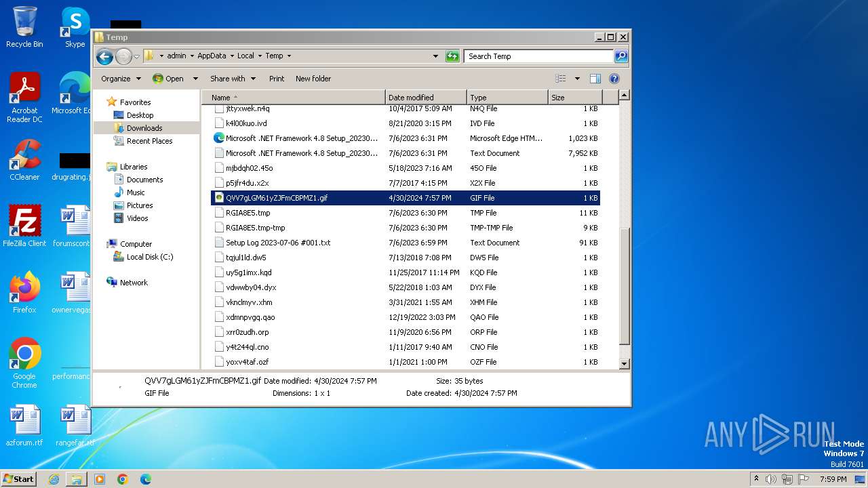Select file RGIA8E5.tmp
The width and height of the screenshot is (868, 488).
[406, 213]
